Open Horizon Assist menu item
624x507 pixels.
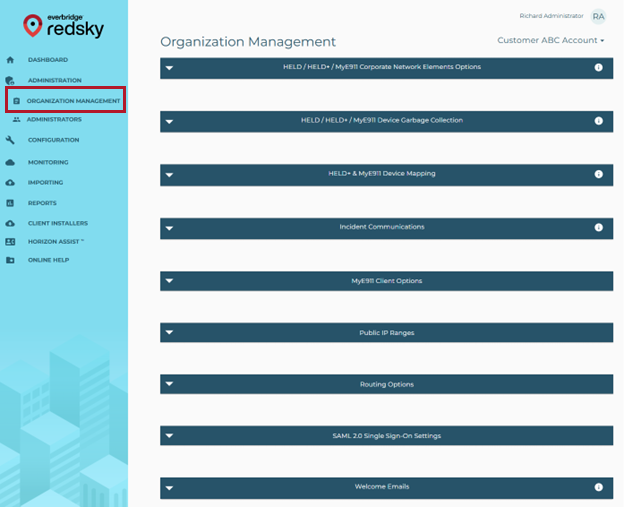pos(56,242)
